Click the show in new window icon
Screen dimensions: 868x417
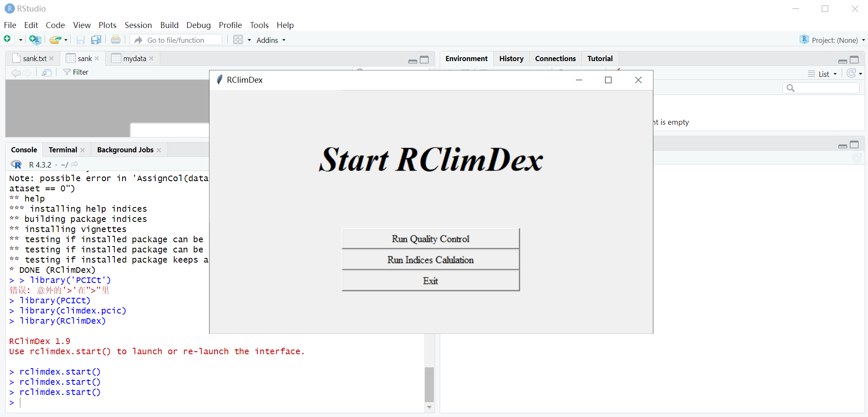click(x=47, y=73)
